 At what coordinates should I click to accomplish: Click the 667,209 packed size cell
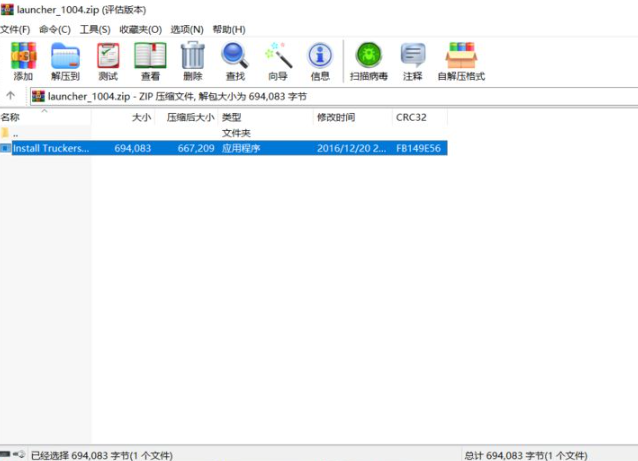(x=196, y=148)
